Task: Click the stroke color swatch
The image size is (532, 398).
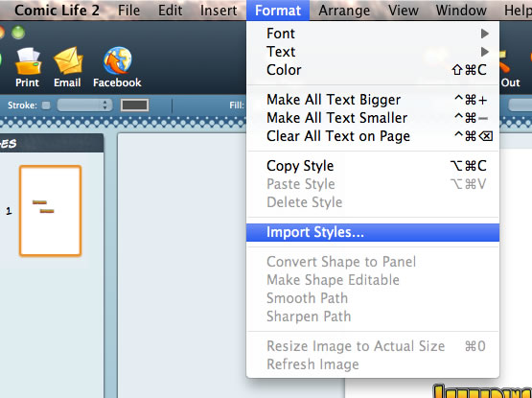Action: (x=135, y=105)
